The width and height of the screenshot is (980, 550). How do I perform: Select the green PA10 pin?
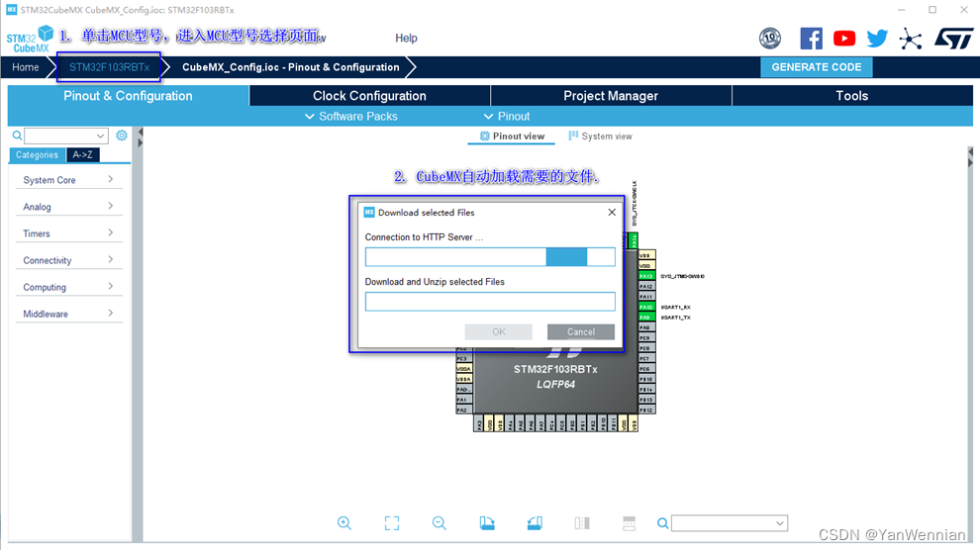pos(646,308)
